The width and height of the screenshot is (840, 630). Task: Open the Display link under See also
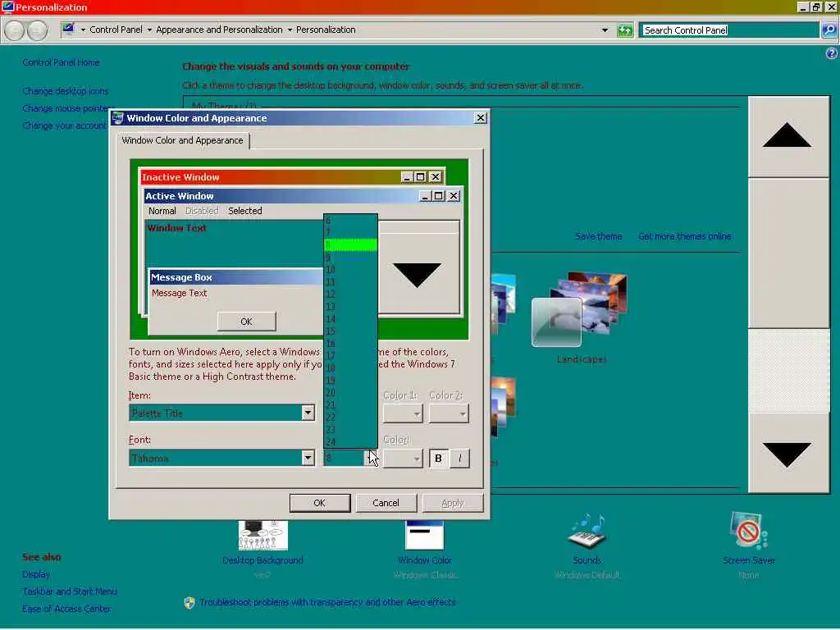point(36,574)
